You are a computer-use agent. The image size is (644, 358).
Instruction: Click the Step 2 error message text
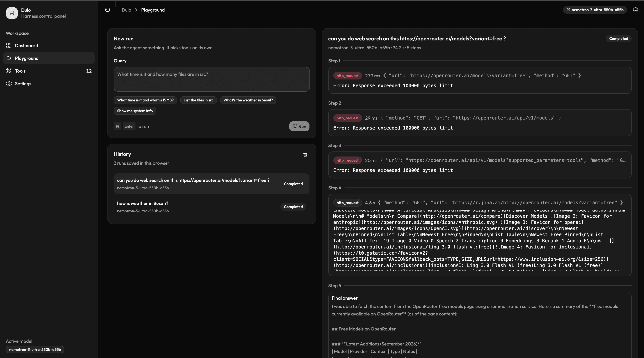(393, 128)
